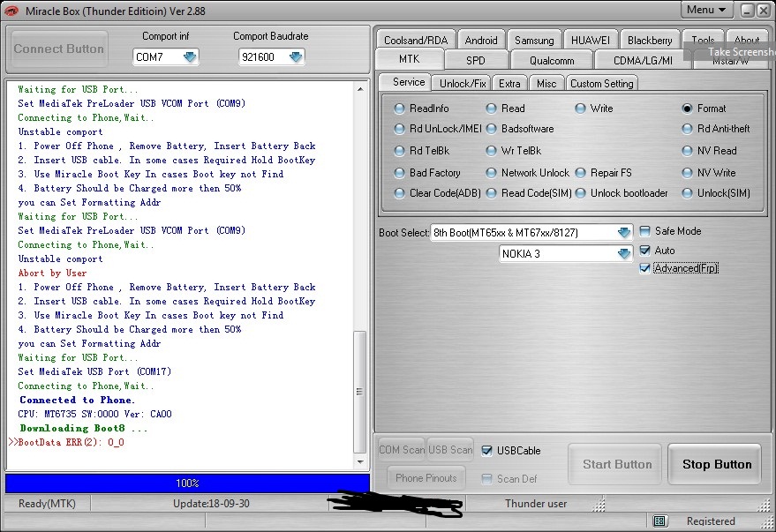Image resolution: width=776 pixels, height=532 pixels.
Task: Toggle the USBCable checkbox
Action: [x=487, y=451]
